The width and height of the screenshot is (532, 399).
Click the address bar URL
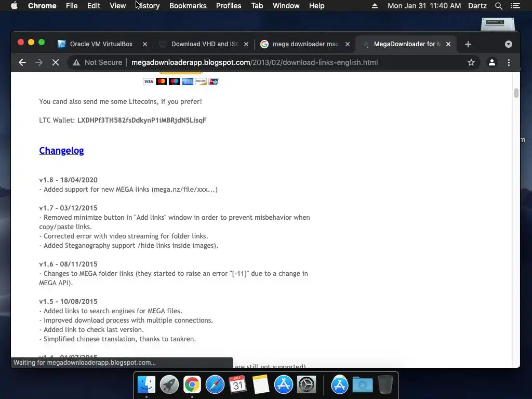tap(255, 62)
